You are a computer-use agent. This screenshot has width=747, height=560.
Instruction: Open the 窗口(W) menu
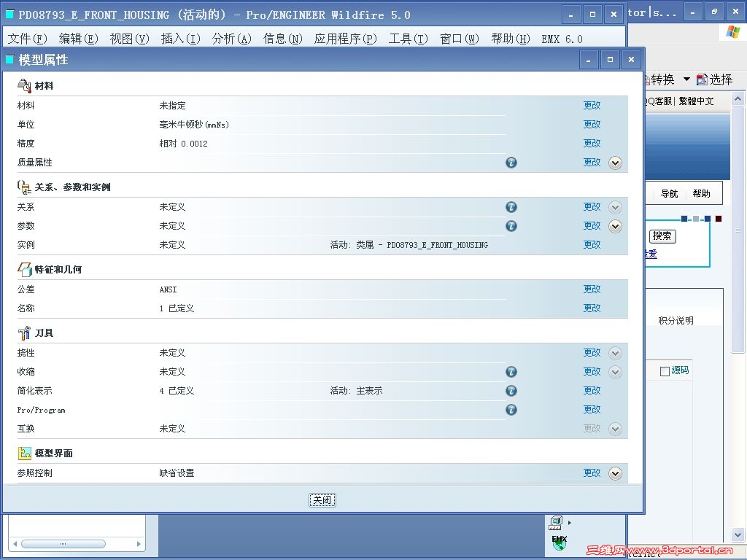click(460, 39)
